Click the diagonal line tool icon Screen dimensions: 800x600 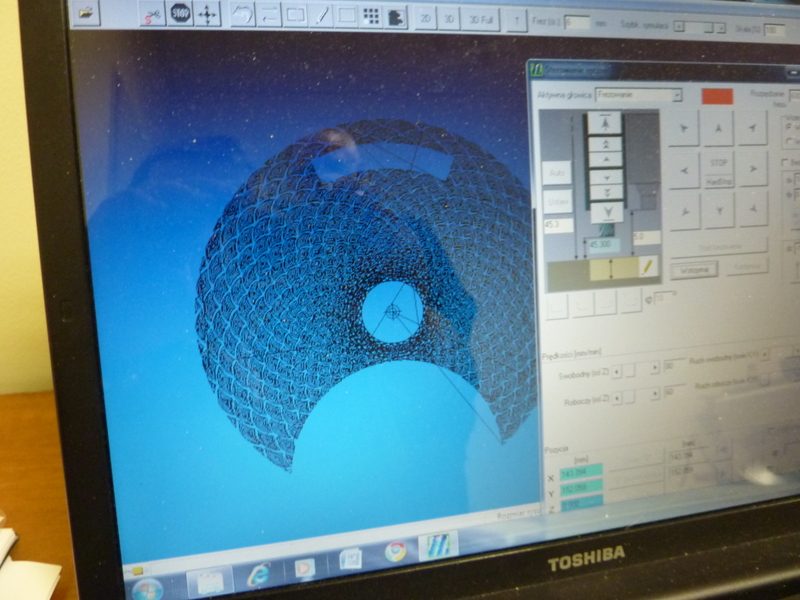coord(322,16)
